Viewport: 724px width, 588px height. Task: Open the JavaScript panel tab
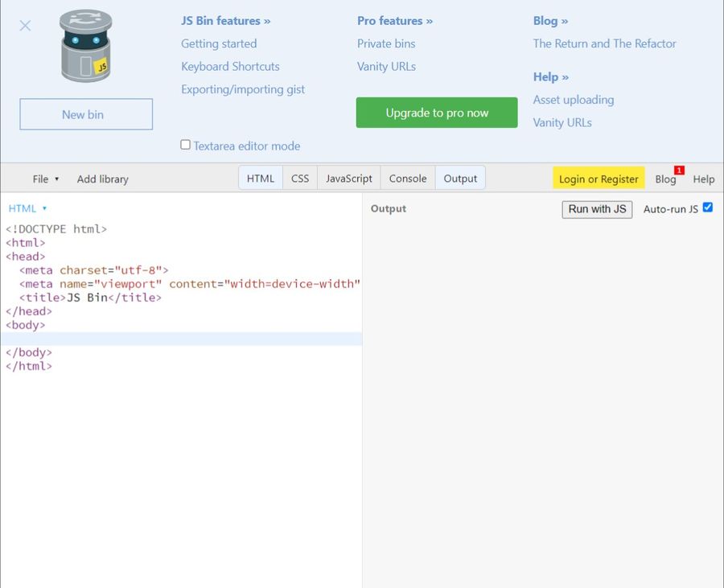click(x=348, y=179)
